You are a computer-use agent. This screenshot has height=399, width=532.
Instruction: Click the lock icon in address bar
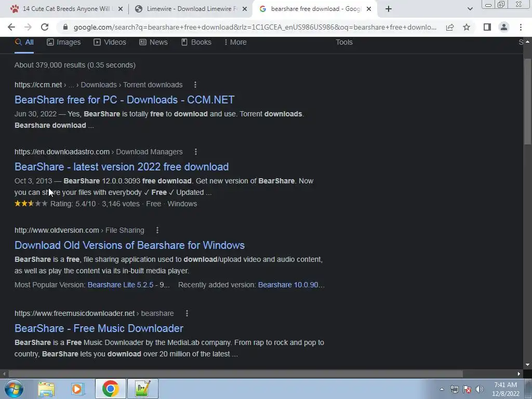pyautogui.click(x=65, y=27)
